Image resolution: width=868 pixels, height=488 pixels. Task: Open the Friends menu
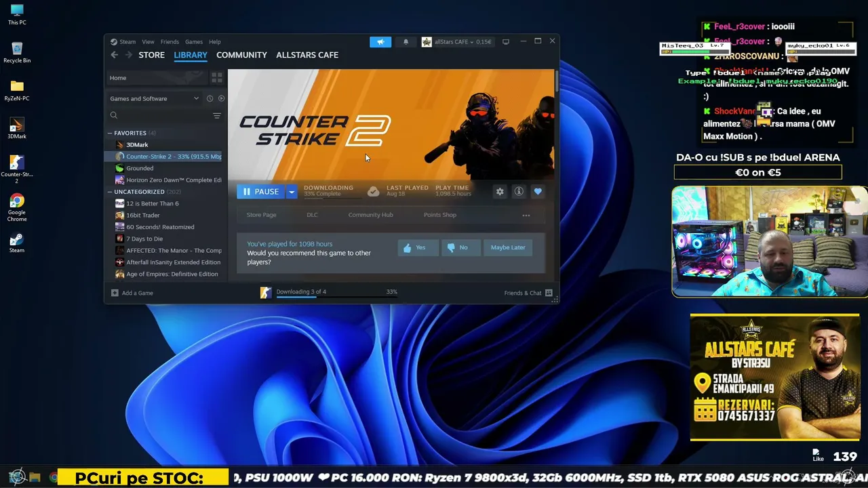click(170, 42)
